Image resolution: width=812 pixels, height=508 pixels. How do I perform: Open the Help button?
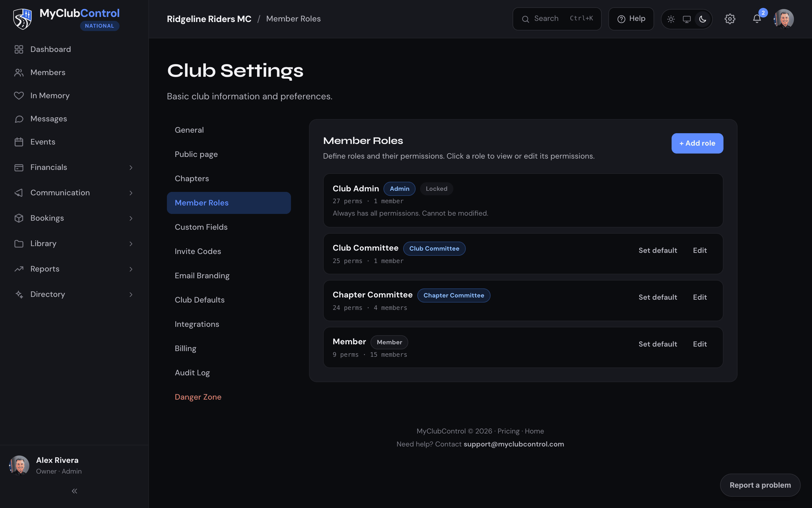631,19
